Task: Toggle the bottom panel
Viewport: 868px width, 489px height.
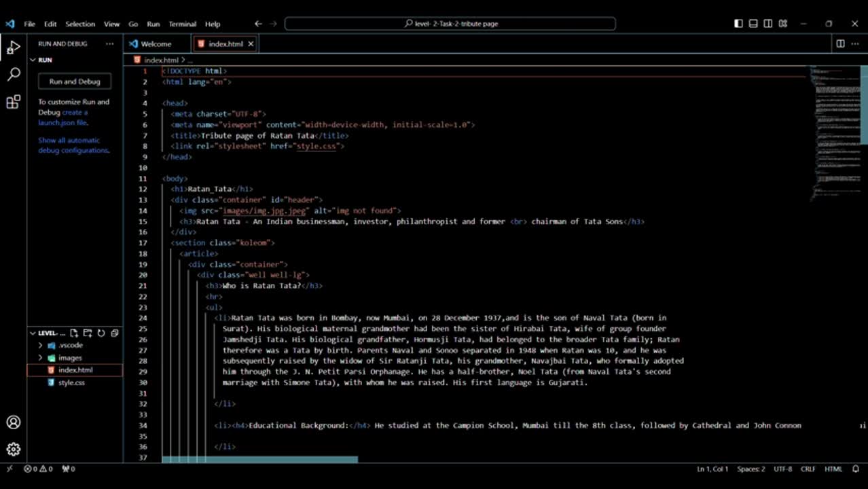Action: point(753,24)
